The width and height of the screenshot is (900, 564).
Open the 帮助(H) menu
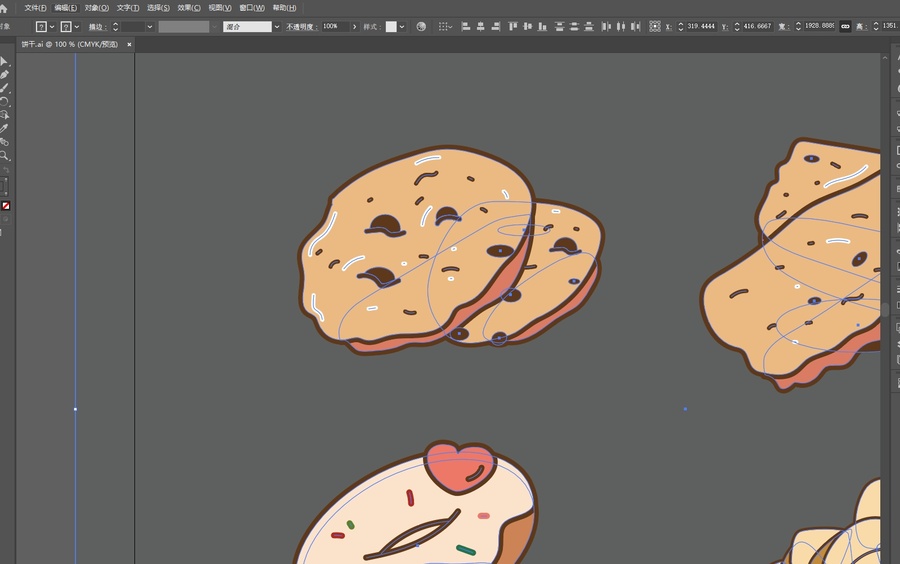tap(284, 8)
